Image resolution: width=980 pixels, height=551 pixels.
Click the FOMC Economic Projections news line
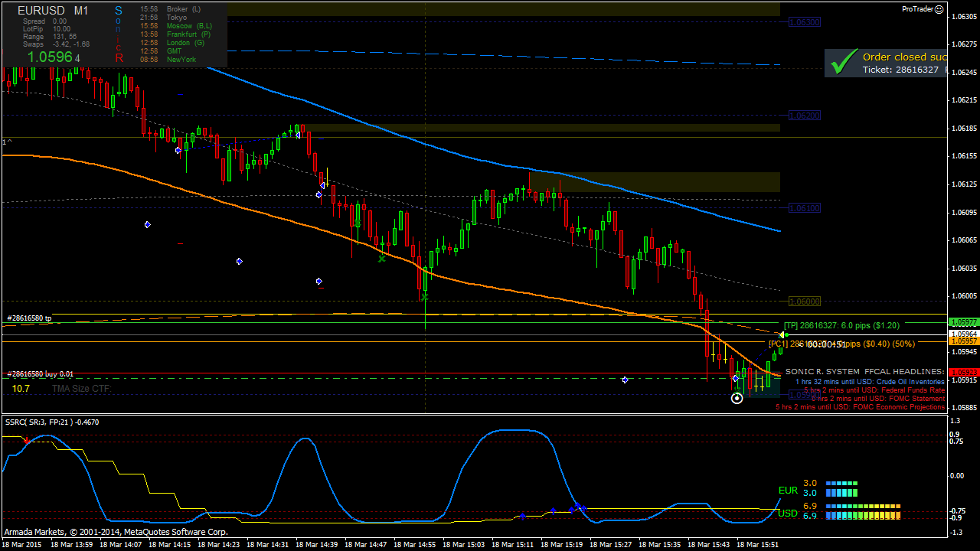pyautogui.click(x=861, y=406)
